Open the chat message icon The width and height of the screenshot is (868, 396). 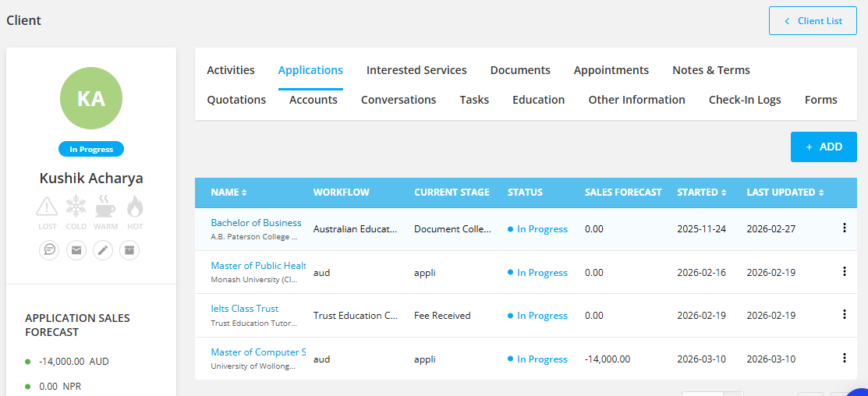pyautogui.click(x=49, y=250)
